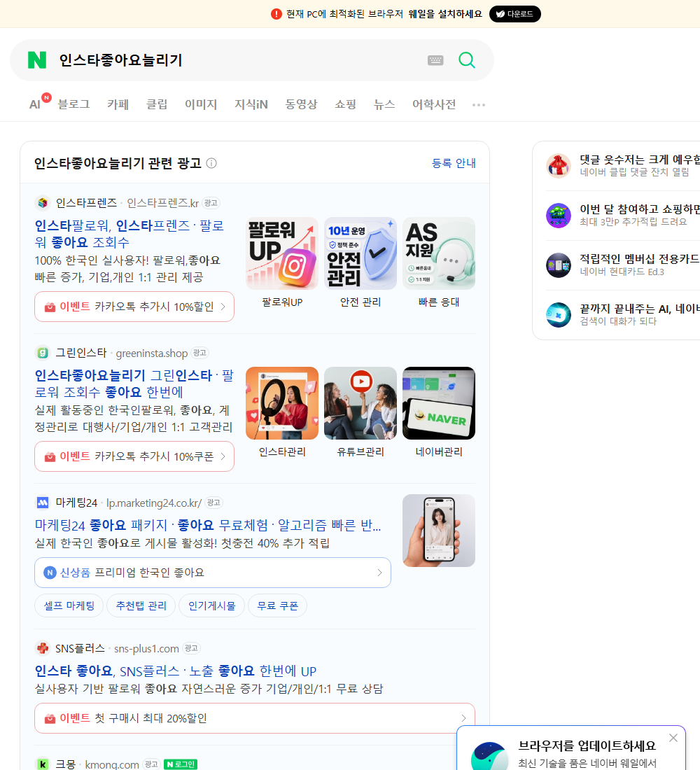Click the info icon beside 관련 광고
The height and width of the screenshot is (770, 700).
pyautogui.click(x=211, y=163)
